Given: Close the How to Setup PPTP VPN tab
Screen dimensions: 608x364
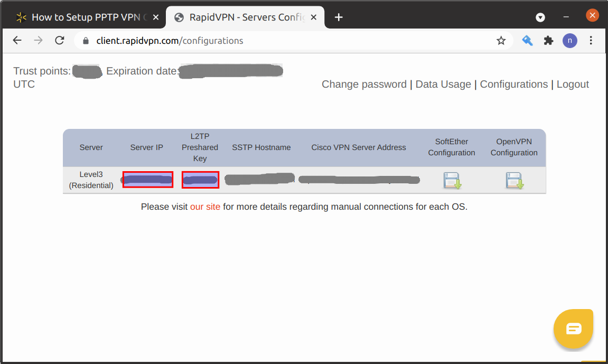Looking at the screenshot, I should [156, 17].
